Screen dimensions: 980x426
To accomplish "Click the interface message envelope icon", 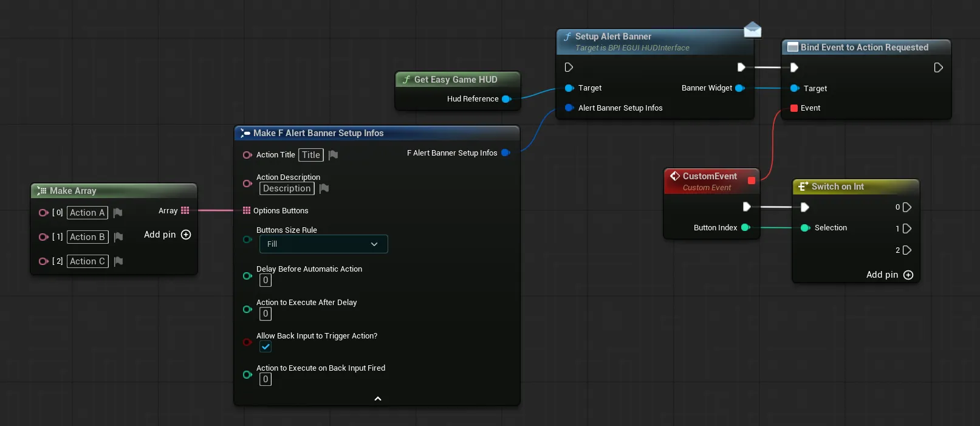I will tap(753, 29).
